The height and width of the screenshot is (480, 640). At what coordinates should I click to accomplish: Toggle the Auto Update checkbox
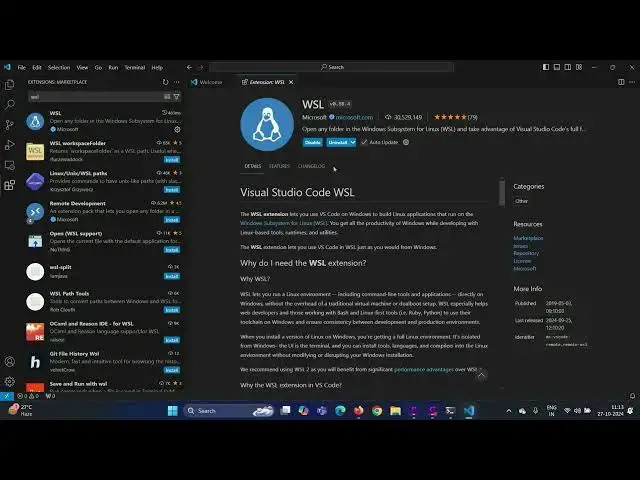[x=364, y=142]
